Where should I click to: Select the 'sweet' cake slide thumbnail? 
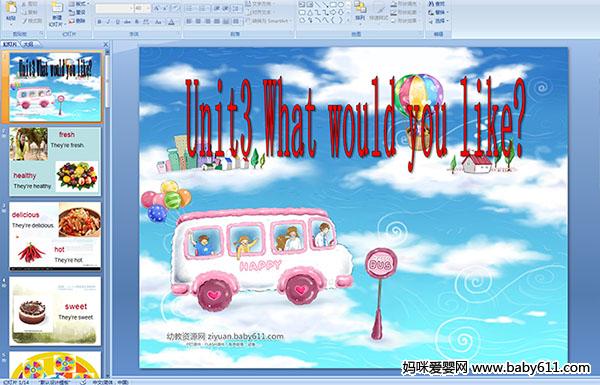55,311
